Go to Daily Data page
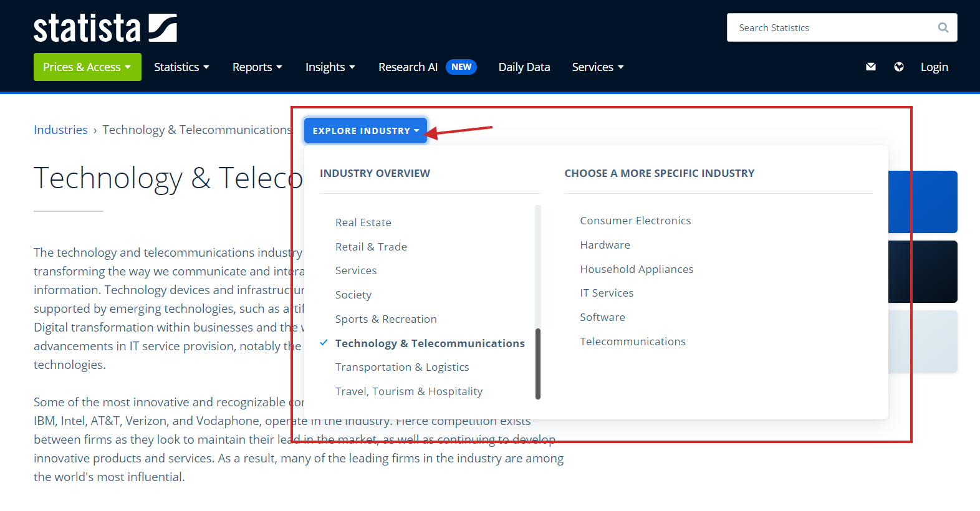Screen dimensions: 980x511 coord(524,67)
